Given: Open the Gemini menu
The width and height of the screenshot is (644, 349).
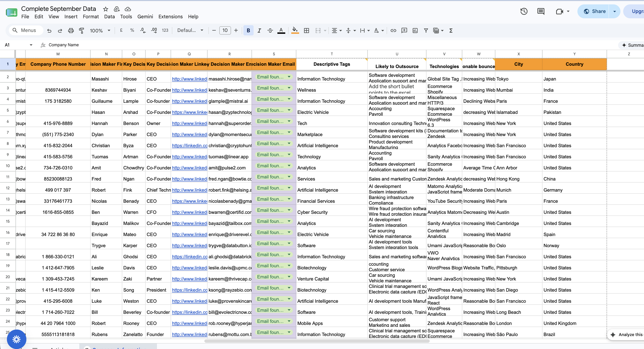Looking at the screenshot, I should pyautogui.click(x=145, y=16).
